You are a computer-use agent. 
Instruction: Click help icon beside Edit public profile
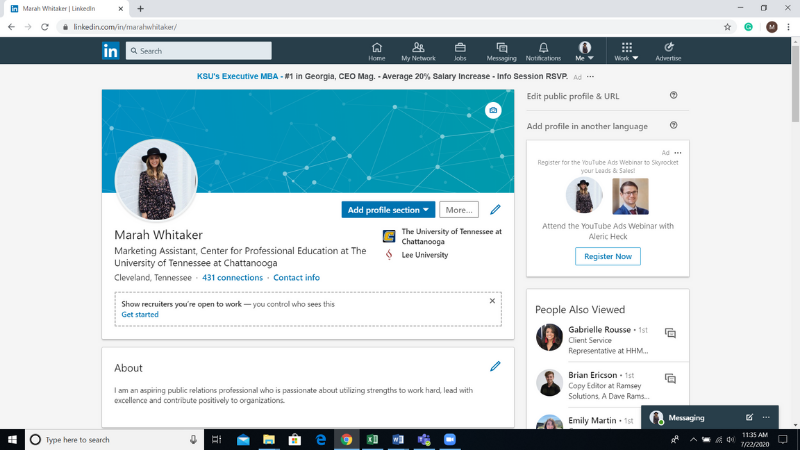pos(673,95)
